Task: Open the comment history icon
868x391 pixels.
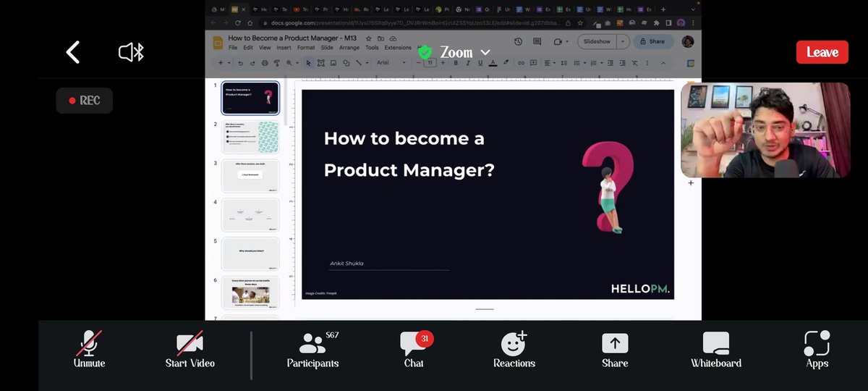Action: 537,42
